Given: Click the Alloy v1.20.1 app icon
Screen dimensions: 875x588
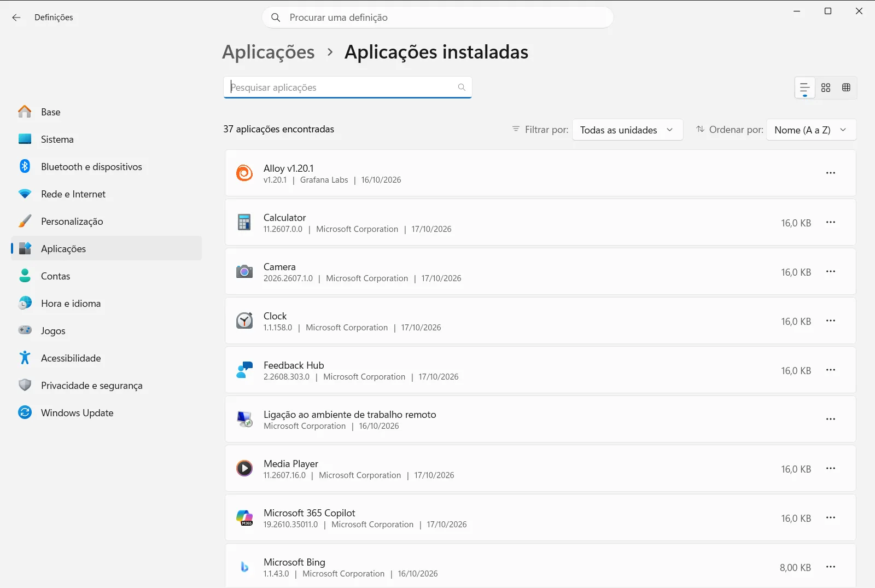Looking at the screenshot, I should 244,173.
